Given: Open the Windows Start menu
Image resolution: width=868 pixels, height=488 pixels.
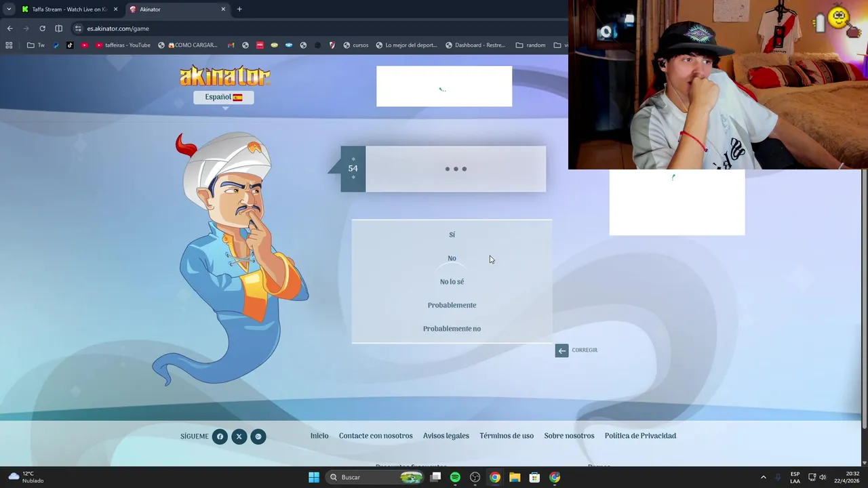Looking at the screenshot, I should (x=314, y=477).
